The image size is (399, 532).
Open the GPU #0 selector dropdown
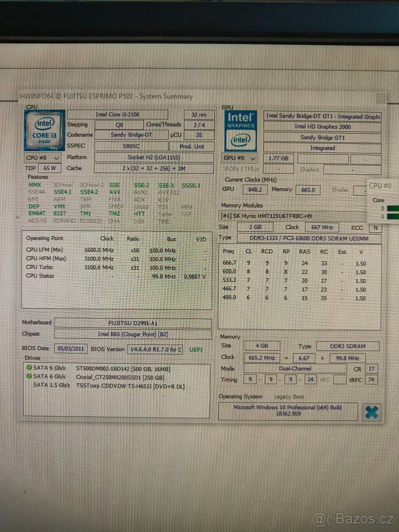pyautogui.click(x=240, y=158)
